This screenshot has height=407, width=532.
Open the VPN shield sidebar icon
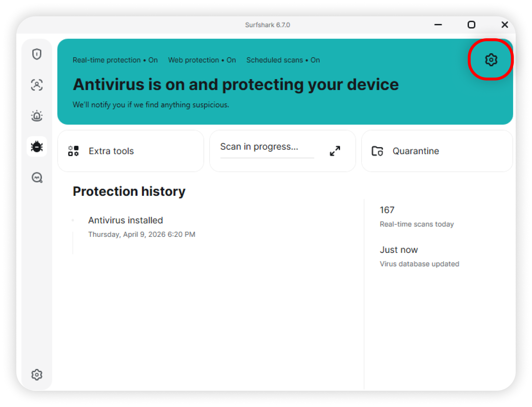[x=37, y=54]
